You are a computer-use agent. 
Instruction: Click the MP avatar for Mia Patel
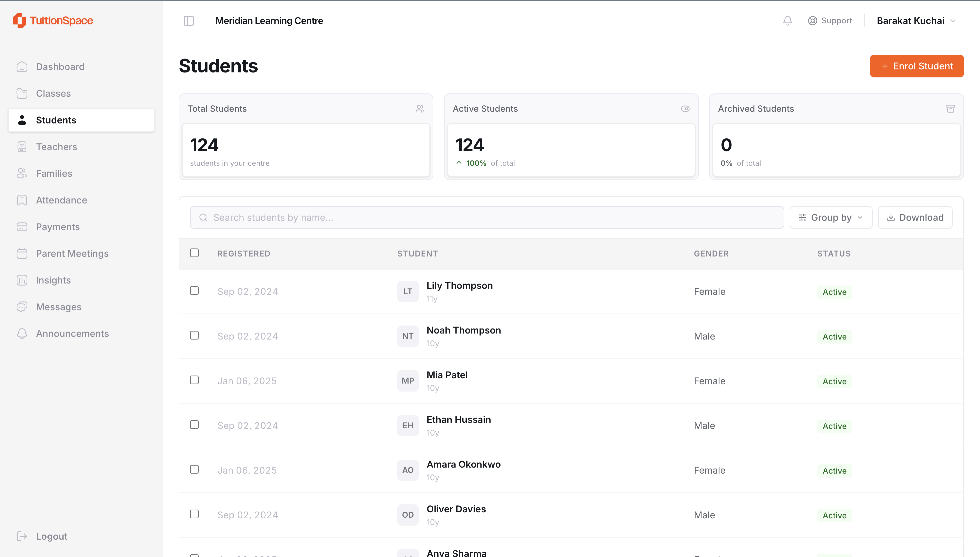408,381
